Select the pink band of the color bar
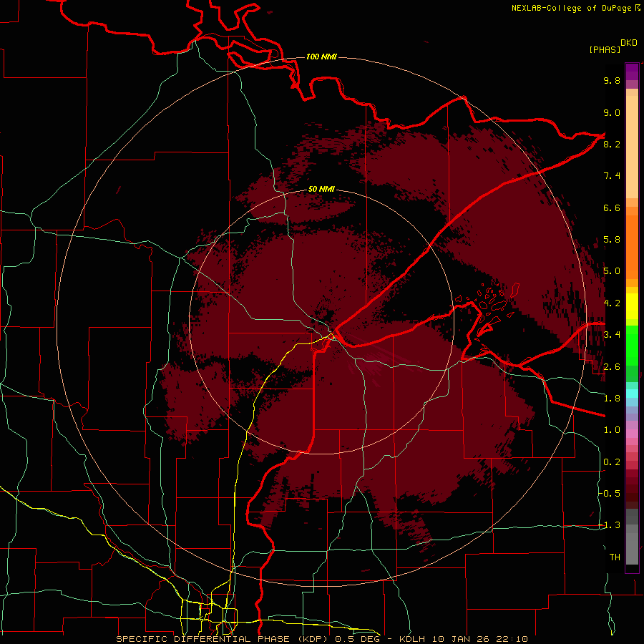This screenshot has width=644, height=644. (632, 434)
